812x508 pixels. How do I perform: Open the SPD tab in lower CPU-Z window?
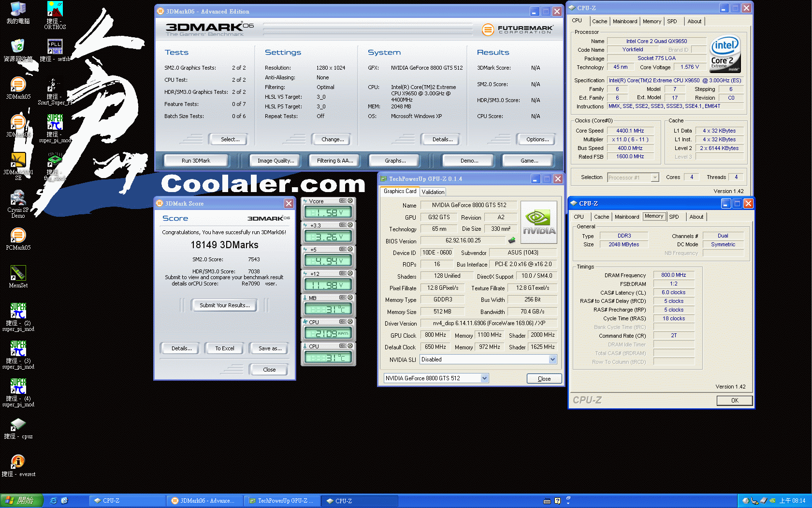point(674,217)
